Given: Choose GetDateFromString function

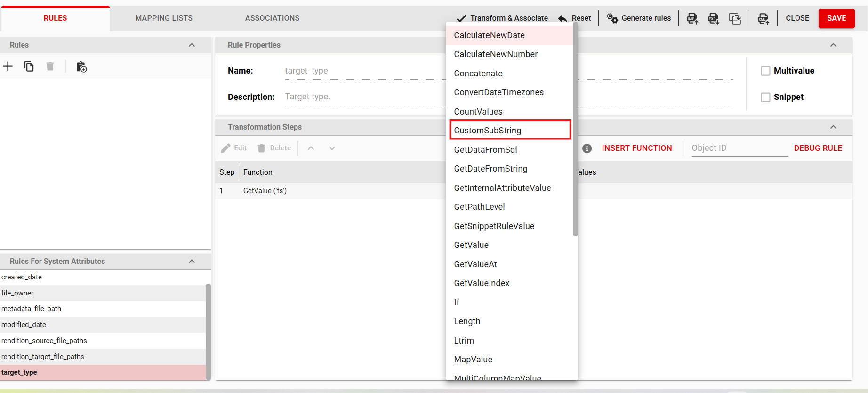Looking at the screenshot, I should [509, 169].
